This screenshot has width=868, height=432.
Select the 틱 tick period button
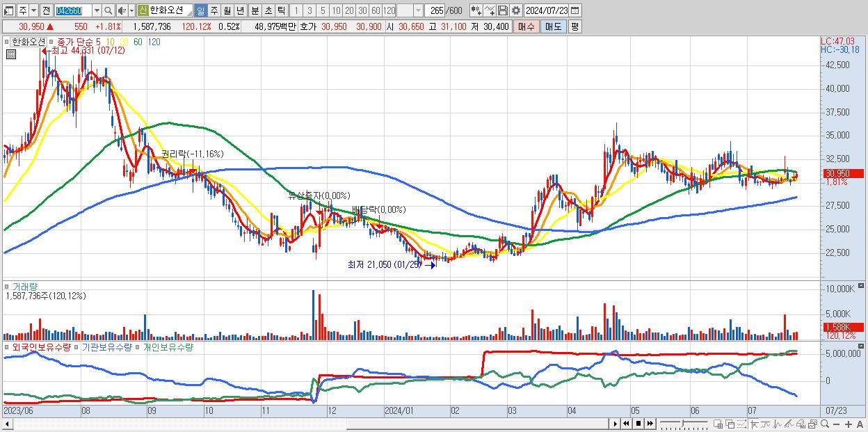point(281,10)
